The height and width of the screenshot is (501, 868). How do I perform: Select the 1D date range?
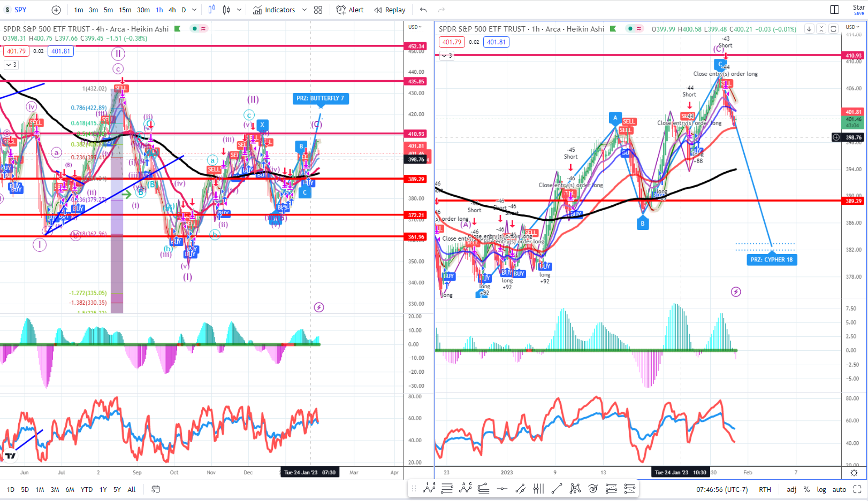[11, 489]
